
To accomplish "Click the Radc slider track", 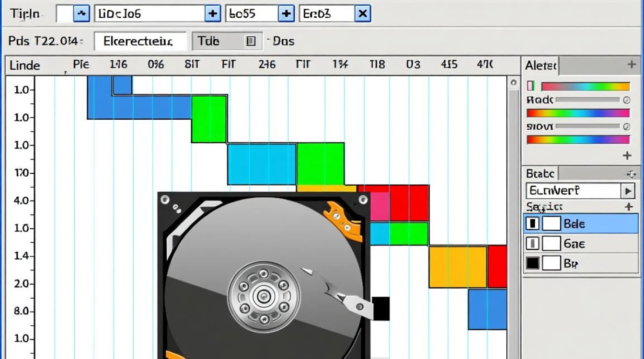I will pyautogui.click(x=587, y=100).
